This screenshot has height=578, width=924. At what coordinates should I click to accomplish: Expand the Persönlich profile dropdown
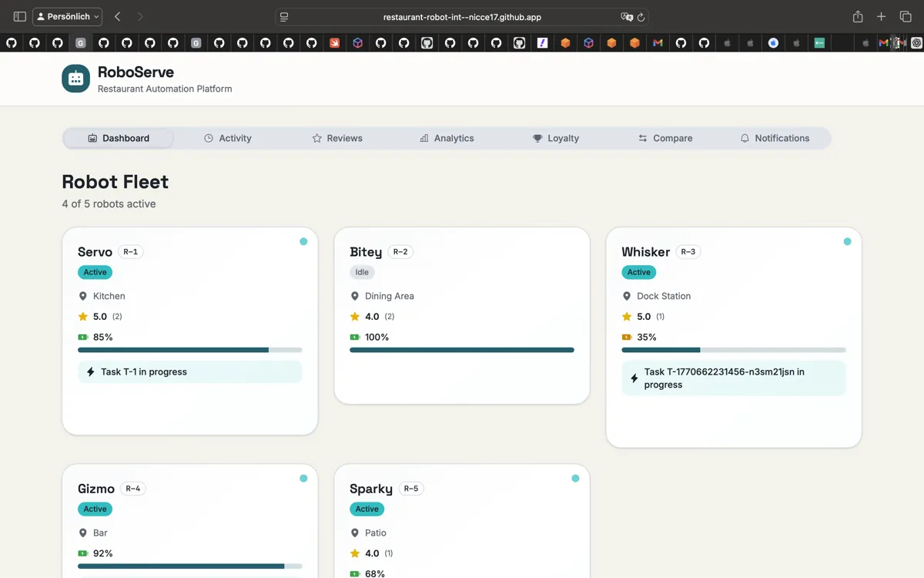[x=68, y=16]
